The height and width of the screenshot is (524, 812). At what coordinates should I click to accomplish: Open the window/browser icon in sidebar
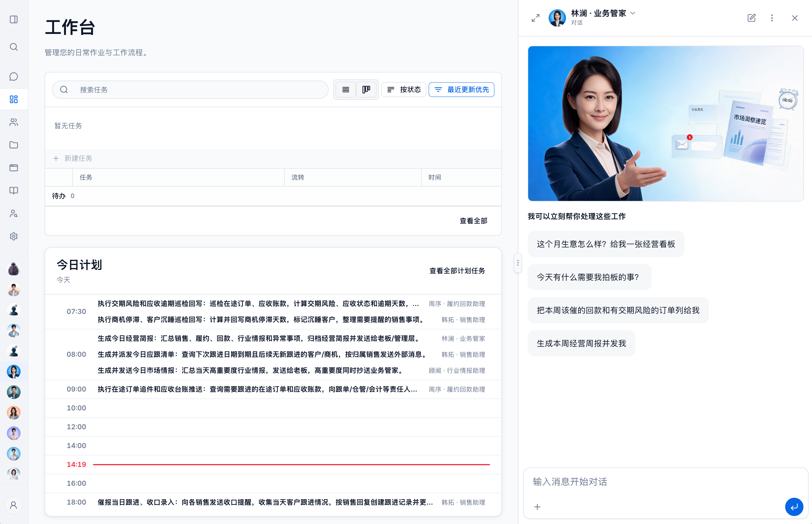14,168
